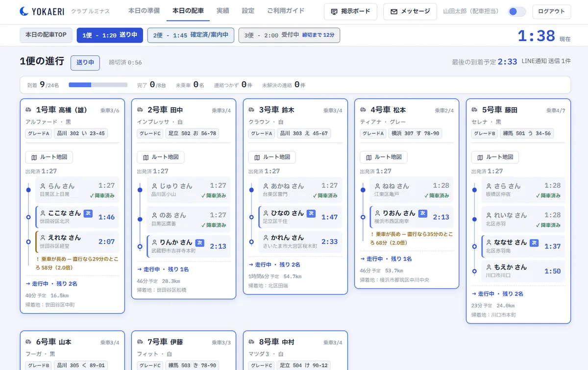The height and width of the screenshot is (370, 588).
Task: Click the person icon beside ひなの さん
Action: tap(266, 213)
